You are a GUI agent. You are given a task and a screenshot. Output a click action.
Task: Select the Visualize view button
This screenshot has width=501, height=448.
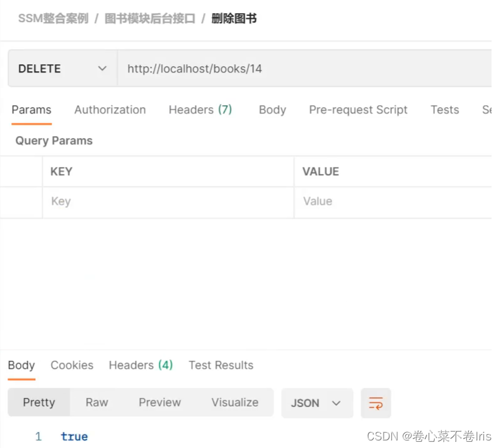pos(235,402)
